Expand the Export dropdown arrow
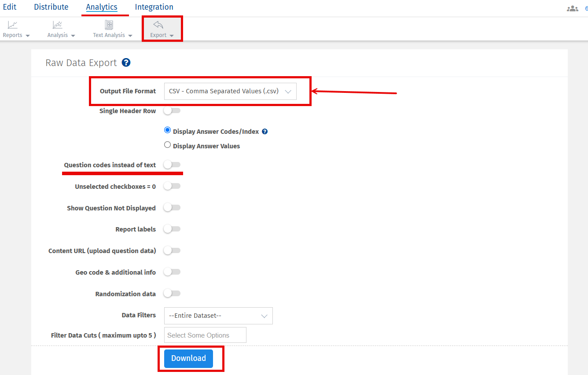 (x=172, y=36)
